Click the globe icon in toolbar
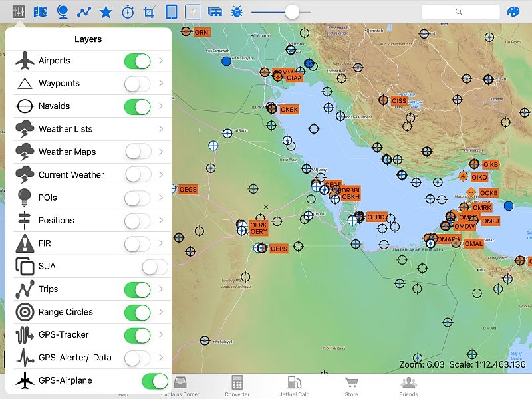This screenshot has width=532, height=399. (x=63, y=12)
